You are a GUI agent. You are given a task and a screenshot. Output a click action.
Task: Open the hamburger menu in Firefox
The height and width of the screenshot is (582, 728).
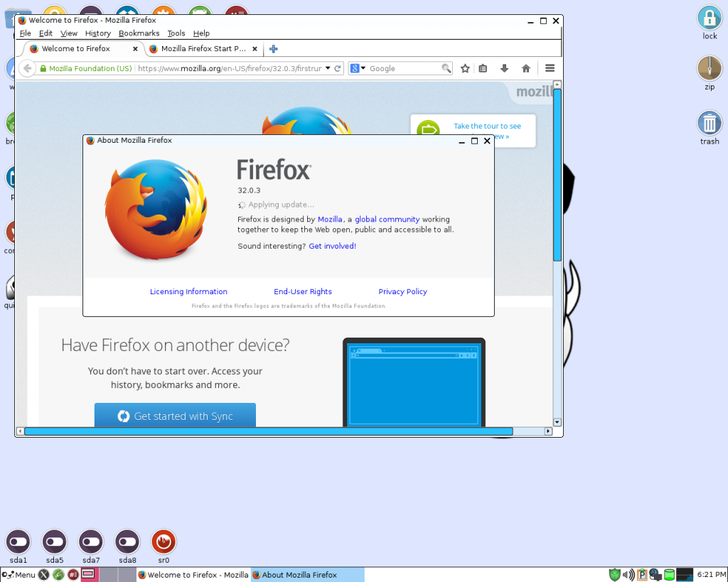550,68
